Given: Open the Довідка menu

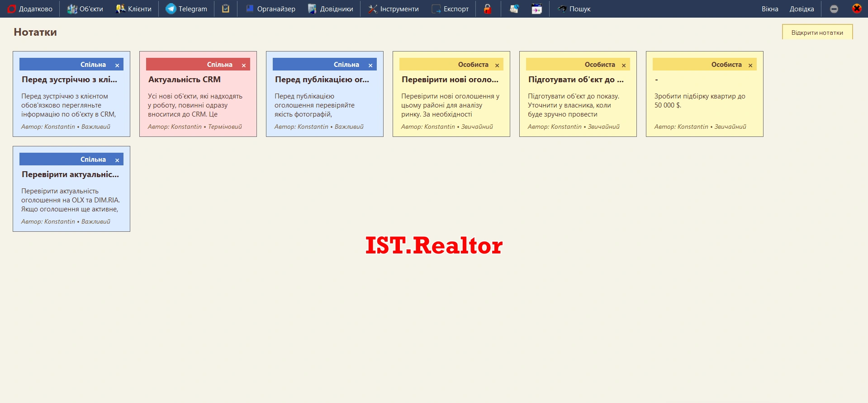Looking at the screenshot, I should [802, 9].
